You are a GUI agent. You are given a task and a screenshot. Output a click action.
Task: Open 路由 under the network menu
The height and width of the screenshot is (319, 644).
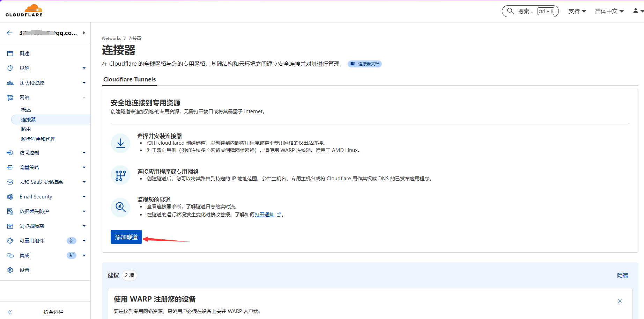click(x=26, y=129)
